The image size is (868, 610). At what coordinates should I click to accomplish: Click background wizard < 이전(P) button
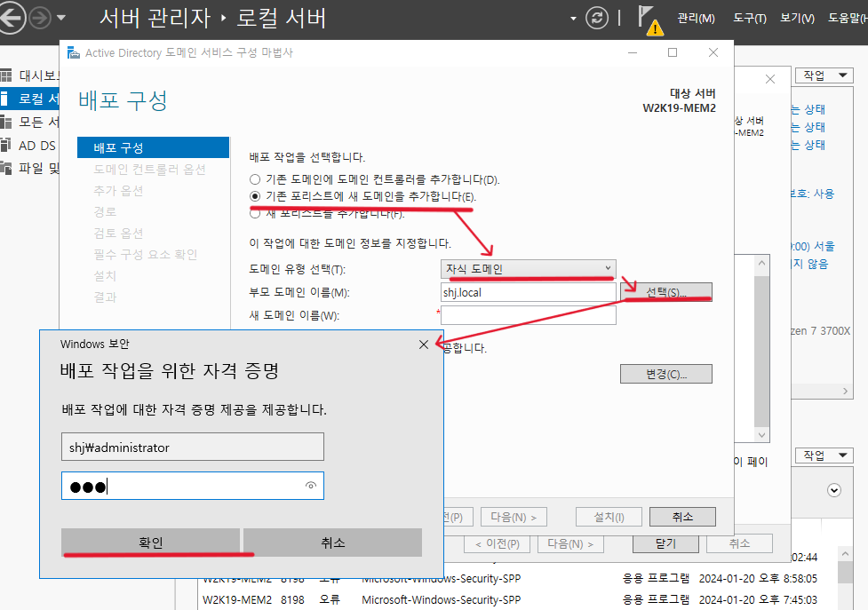tap(498, 544)
